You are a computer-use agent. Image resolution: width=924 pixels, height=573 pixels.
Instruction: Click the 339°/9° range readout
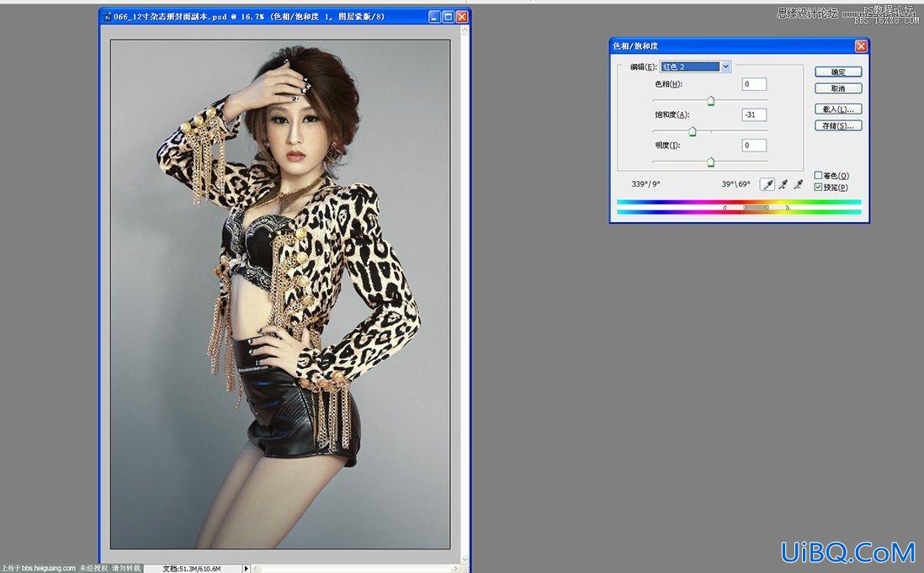(x=645, y=184)
